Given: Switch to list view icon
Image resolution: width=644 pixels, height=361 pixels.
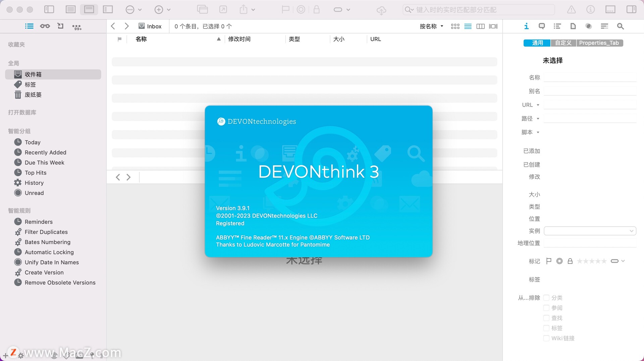Looking at the screenshot, I should click(468, 26).
